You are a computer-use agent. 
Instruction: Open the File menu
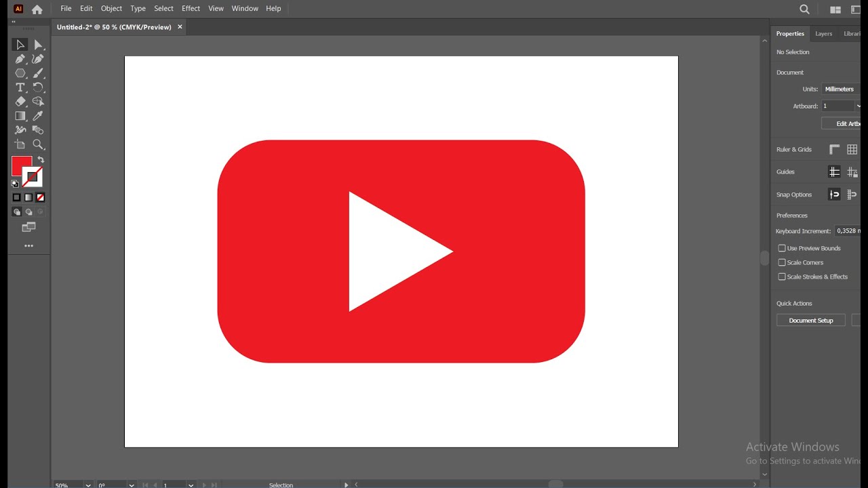[66, 8]
